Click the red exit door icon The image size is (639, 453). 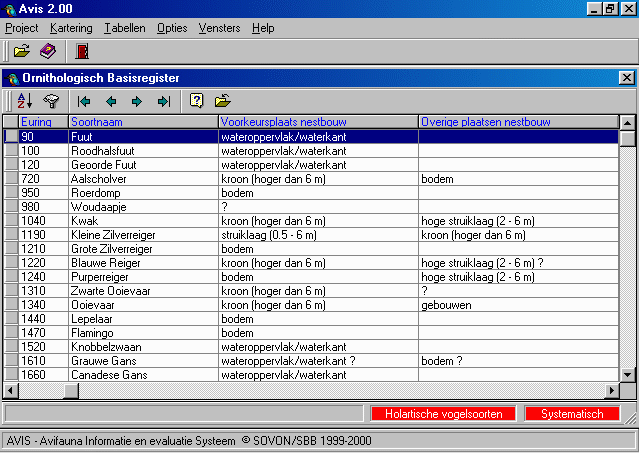[x=82, y=51]
